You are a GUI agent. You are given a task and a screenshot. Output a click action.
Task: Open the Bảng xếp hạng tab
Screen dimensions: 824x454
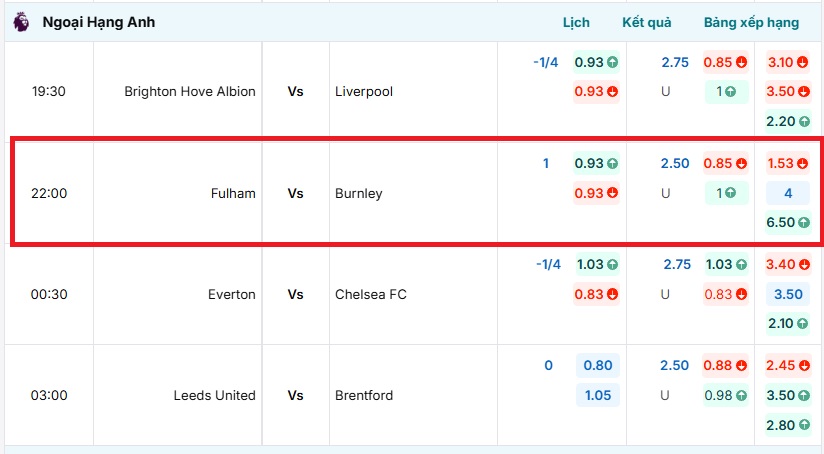(x=751, y=22)
